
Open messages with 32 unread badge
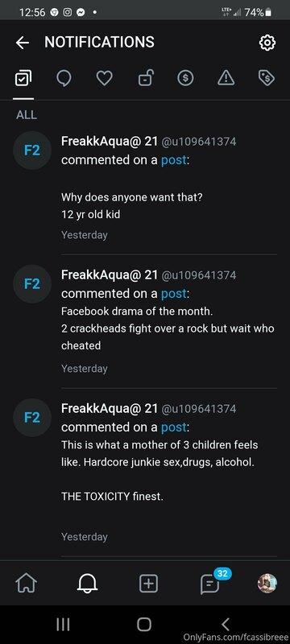coord(211,582)
